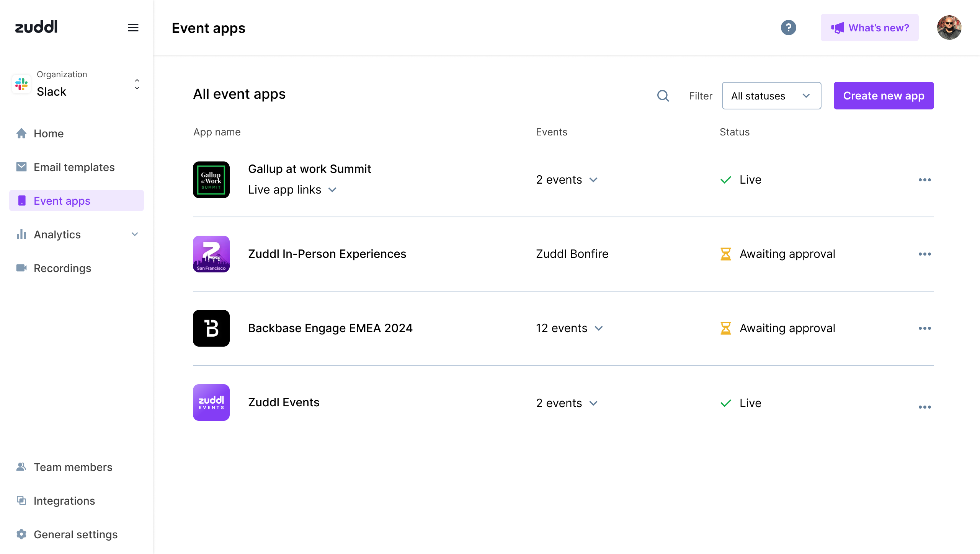Open General settings in the sidebar

(x=77, y=534)
